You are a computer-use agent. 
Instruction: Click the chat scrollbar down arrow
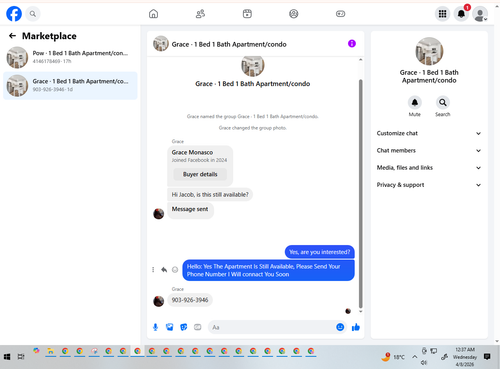coord(360,311)
